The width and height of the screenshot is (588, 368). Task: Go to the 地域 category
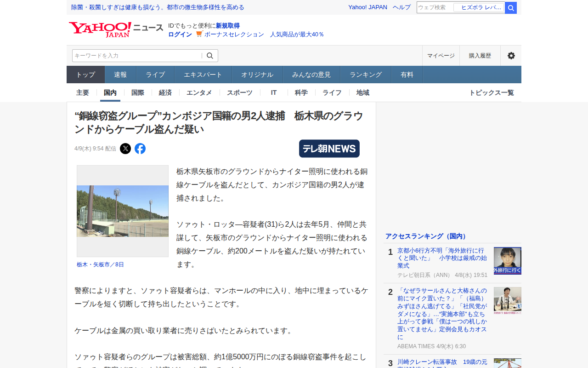pyautogui.click(x=363, y=92)
